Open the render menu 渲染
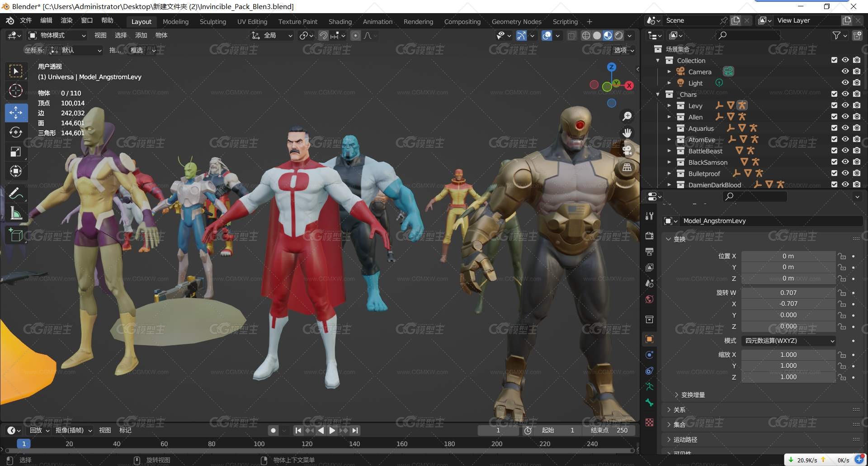The height and width of the screenshot is (466, 868). [x=66, y=20]
